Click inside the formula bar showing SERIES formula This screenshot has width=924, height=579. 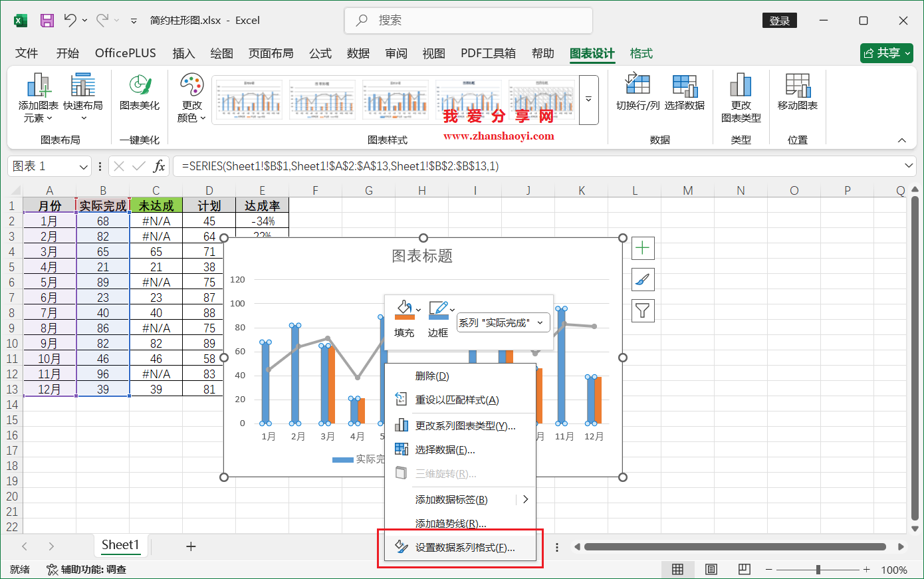coord(399,166)
